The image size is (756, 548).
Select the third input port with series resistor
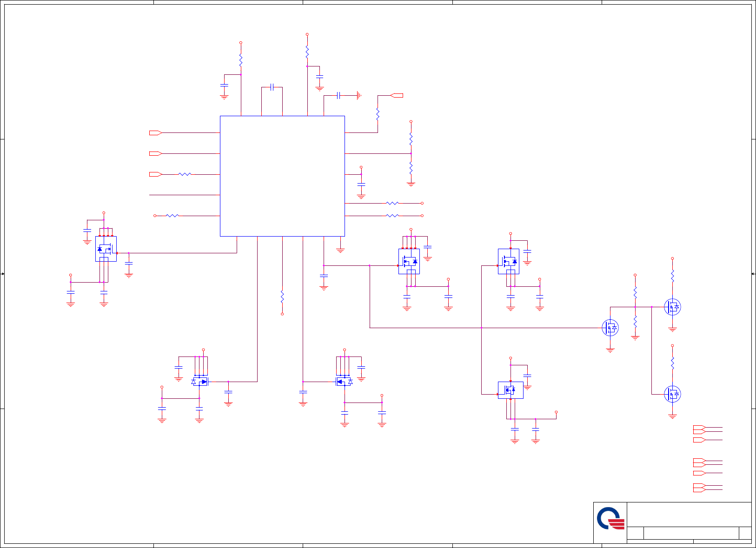point(155,174)
